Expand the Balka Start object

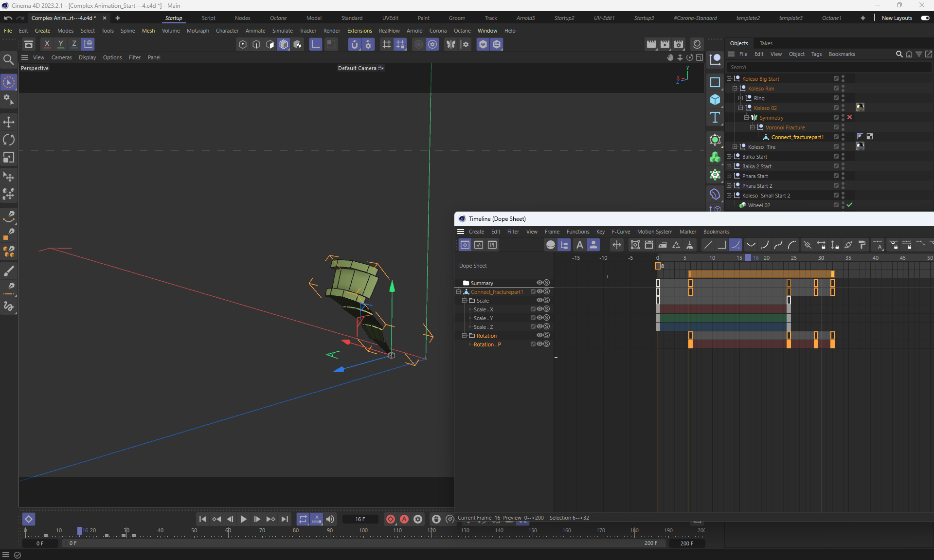click(729, 157)
